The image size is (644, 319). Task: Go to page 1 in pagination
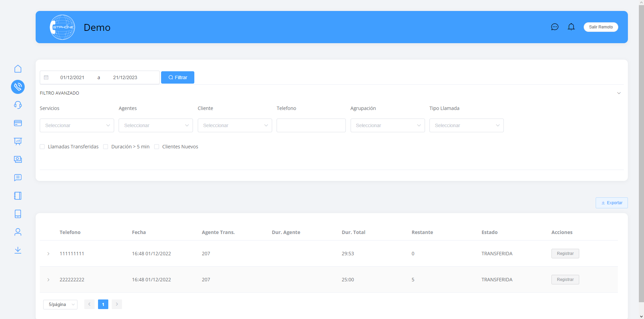[103, 304]
